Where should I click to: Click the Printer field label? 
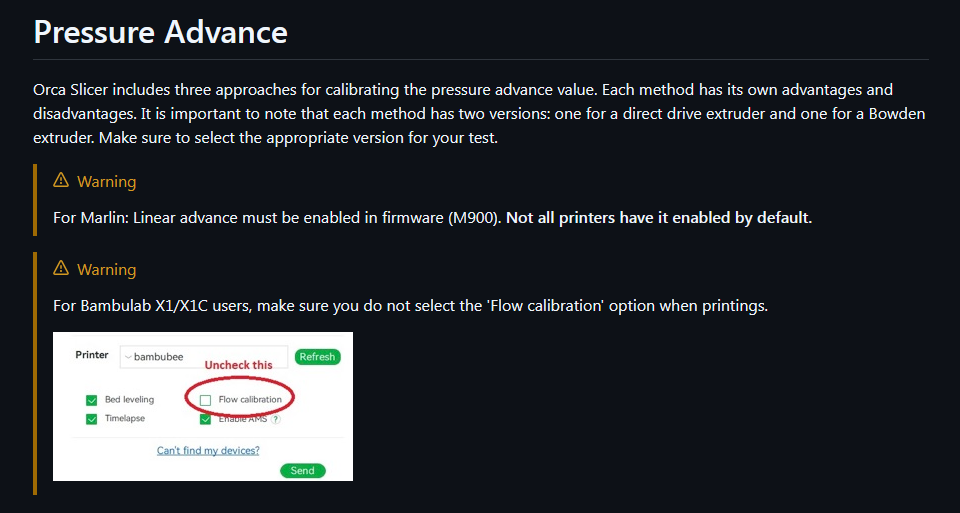click(92, 355)
